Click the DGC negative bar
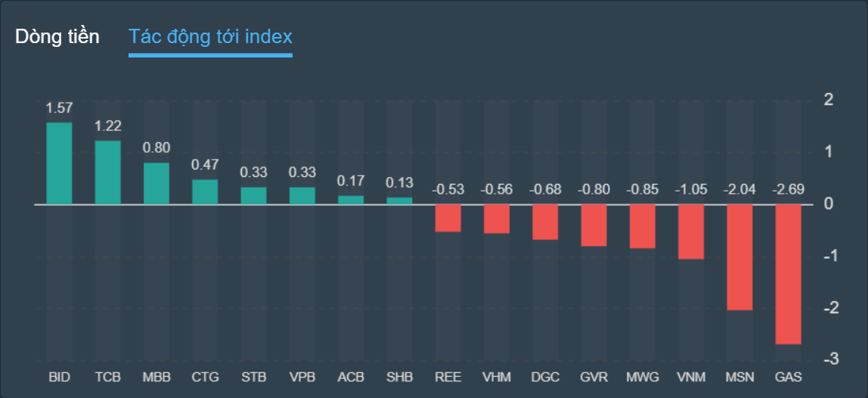This screenshot has height=398, width=868. coord(545,222)
